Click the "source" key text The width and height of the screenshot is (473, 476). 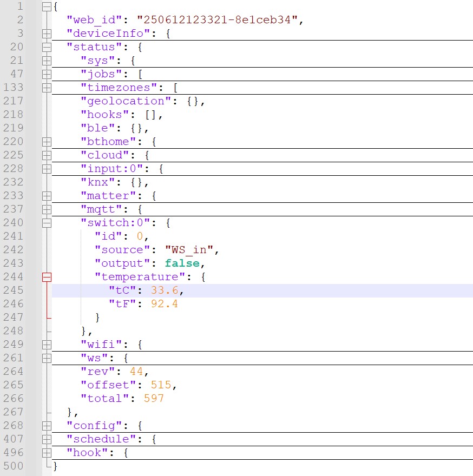[122, 250]
